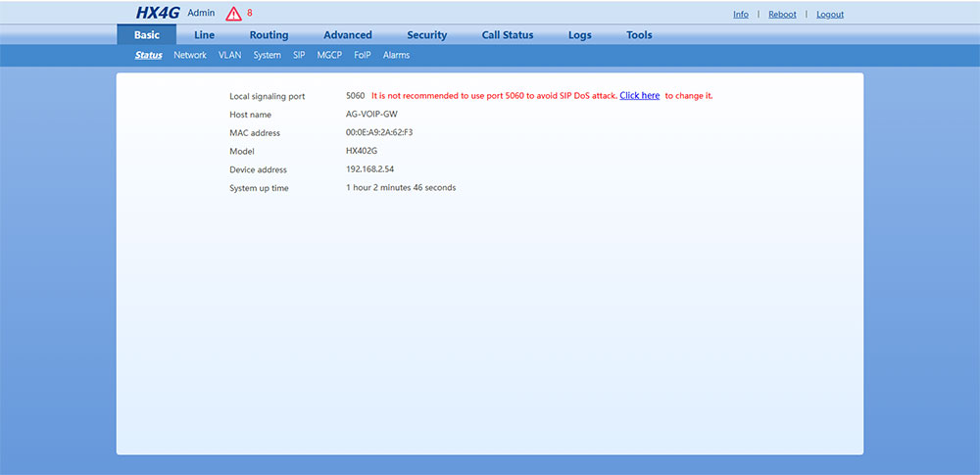The width and height of the screenshot is (980, 475).
Task: Switch to the Routing tab
Action: (269, 35)
